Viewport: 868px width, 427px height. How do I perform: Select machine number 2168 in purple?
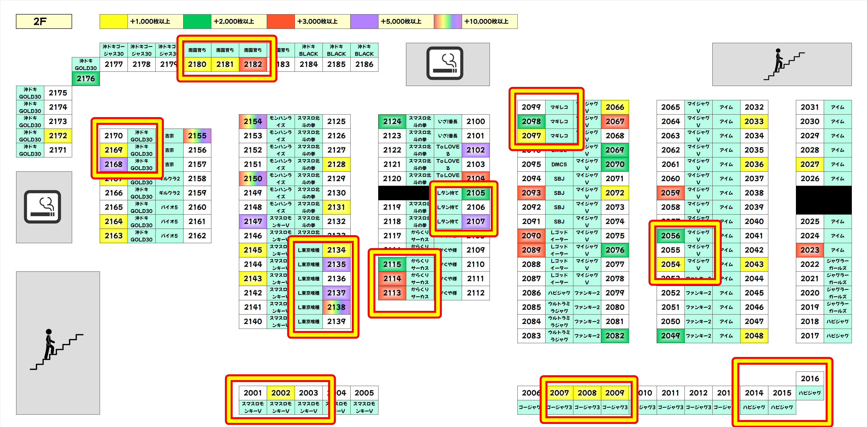(114, 164)
